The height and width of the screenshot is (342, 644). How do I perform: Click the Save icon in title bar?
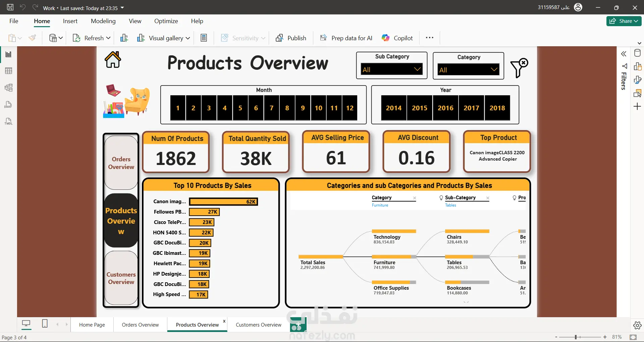click(10, 7)
